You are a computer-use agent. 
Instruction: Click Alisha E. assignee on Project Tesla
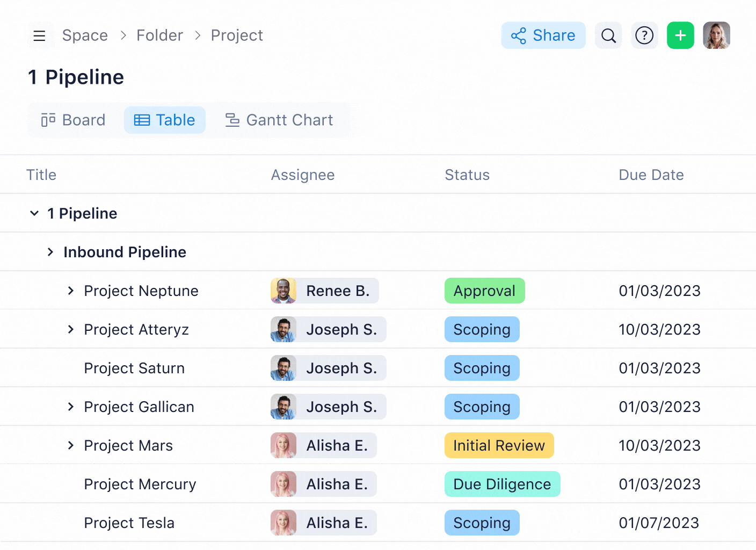click(324, 523)
